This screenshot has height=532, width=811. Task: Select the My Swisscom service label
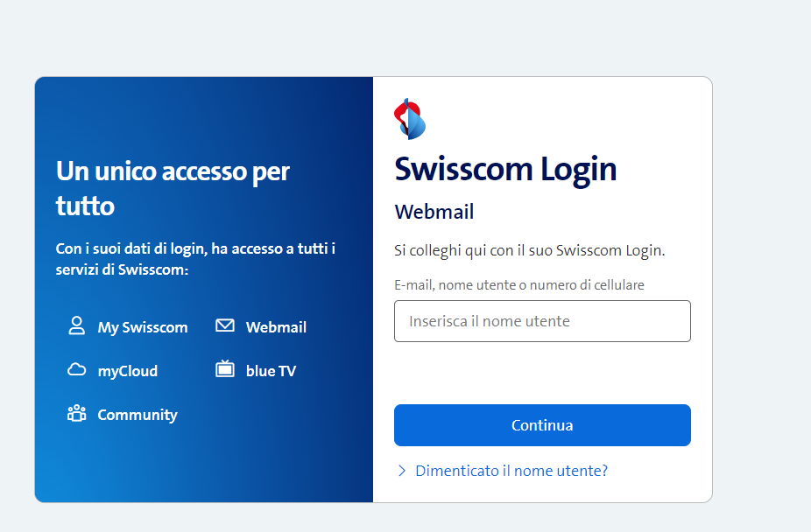(143, 327)
